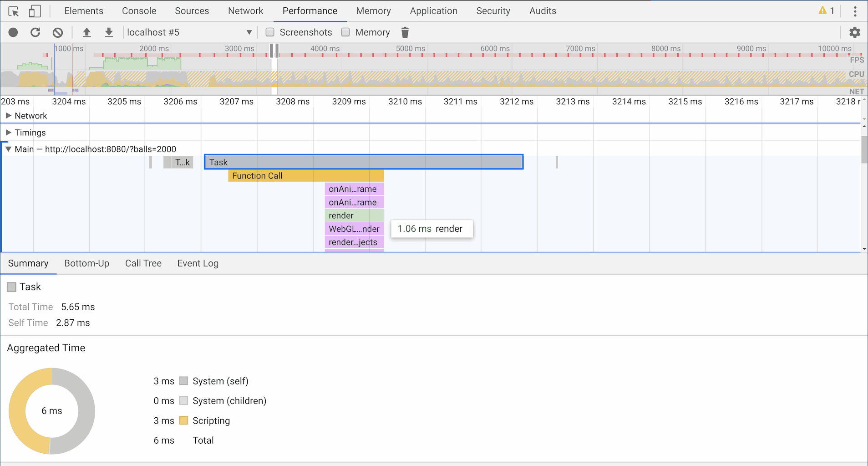Select the long gray Task bar in flame chart
Viewport: 868px width, 466px height.
pyautogui.click(x=364, y=162)
